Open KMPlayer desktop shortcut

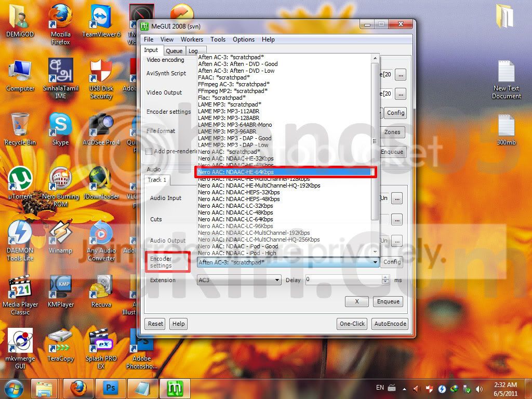[x=60, y=291]
